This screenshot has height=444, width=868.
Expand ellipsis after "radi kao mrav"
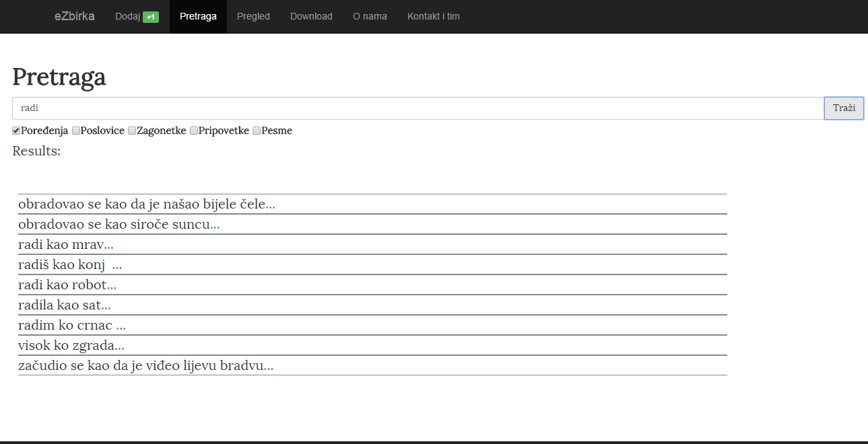[x=108, y=245]
